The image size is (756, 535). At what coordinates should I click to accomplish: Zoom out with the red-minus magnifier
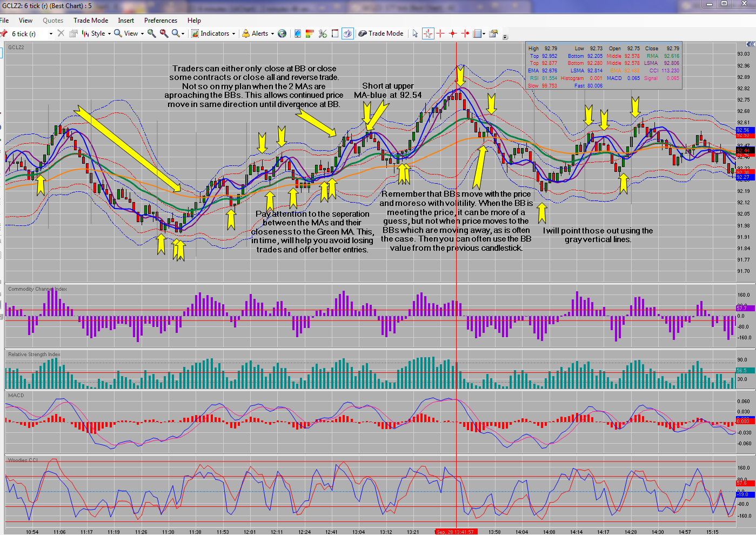point(164,34)
